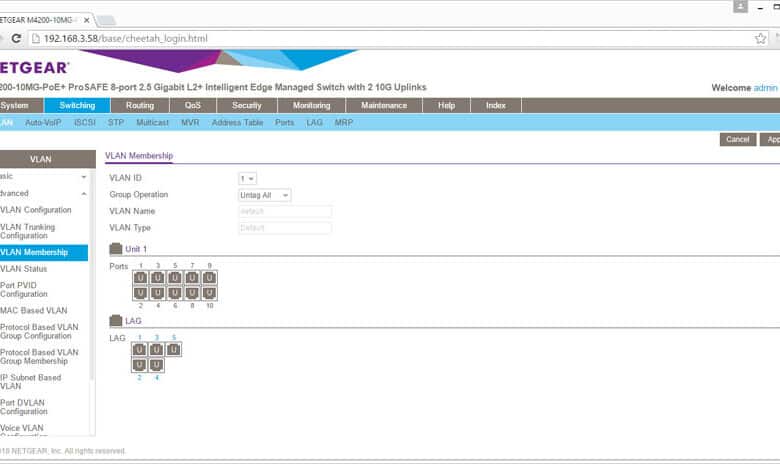
Task: Click the VLAN Name input field
Action: coord(285,211)
